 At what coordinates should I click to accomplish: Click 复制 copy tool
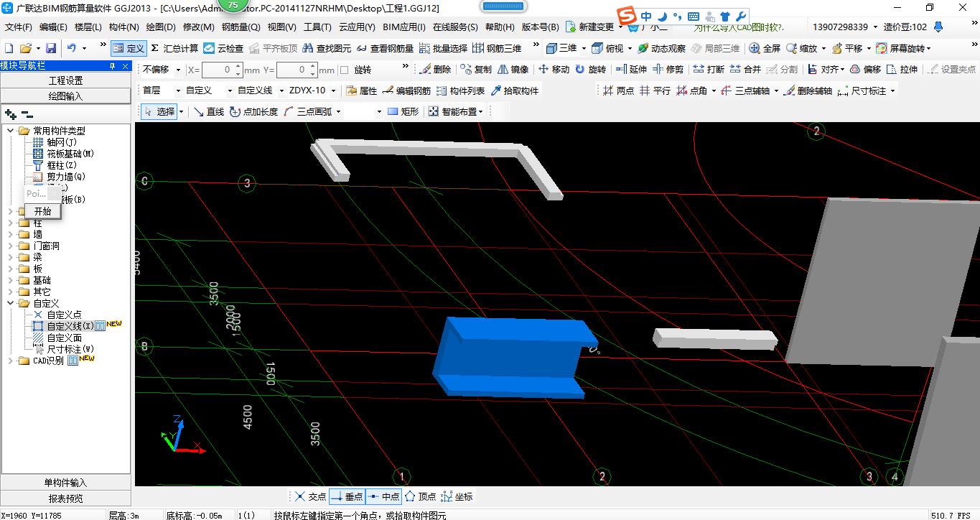pos(476,70)
